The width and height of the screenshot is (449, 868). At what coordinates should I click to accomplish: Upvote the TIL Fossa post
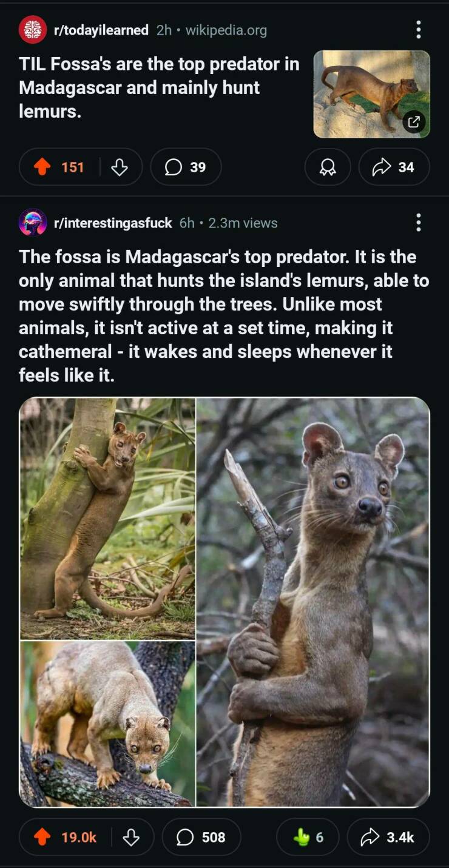(x=42, y=167)
